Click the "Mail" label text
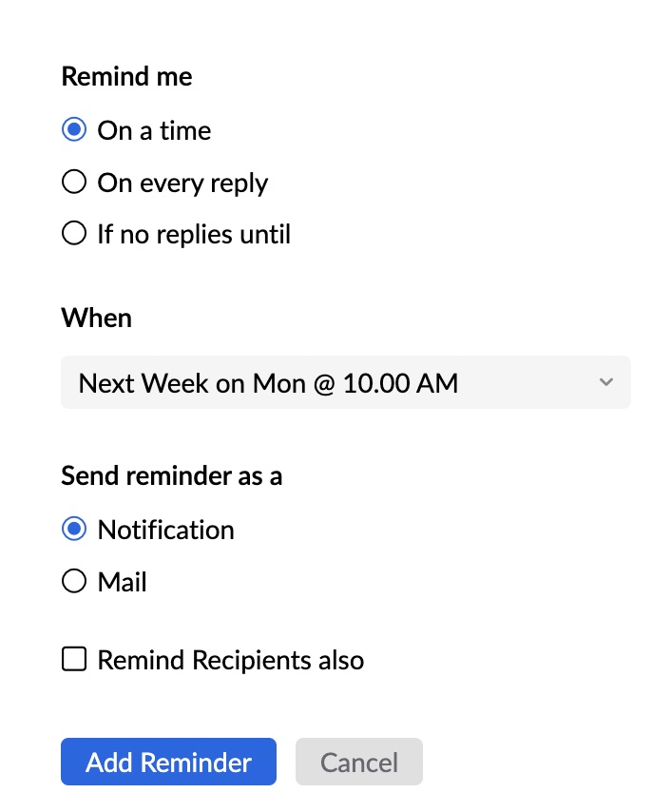Screen dimensions: 671x812 click(122, 581)
